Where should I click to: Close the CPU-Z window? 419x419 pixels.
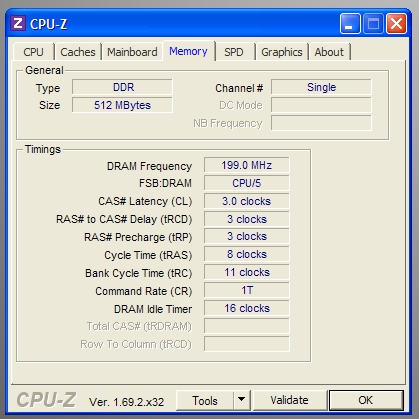396,23
